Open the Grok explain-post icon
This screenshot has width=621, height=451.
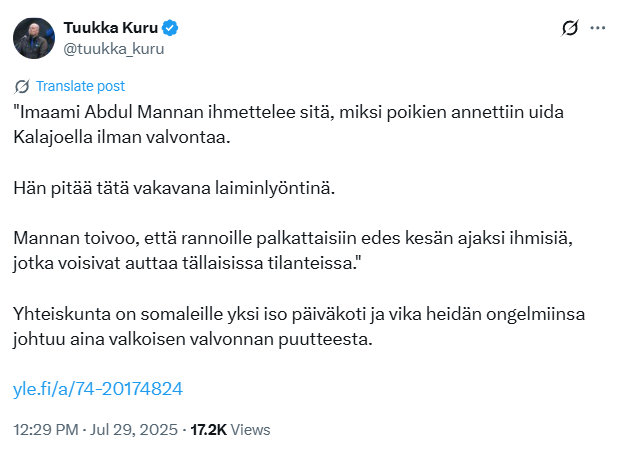click(571, 28)
